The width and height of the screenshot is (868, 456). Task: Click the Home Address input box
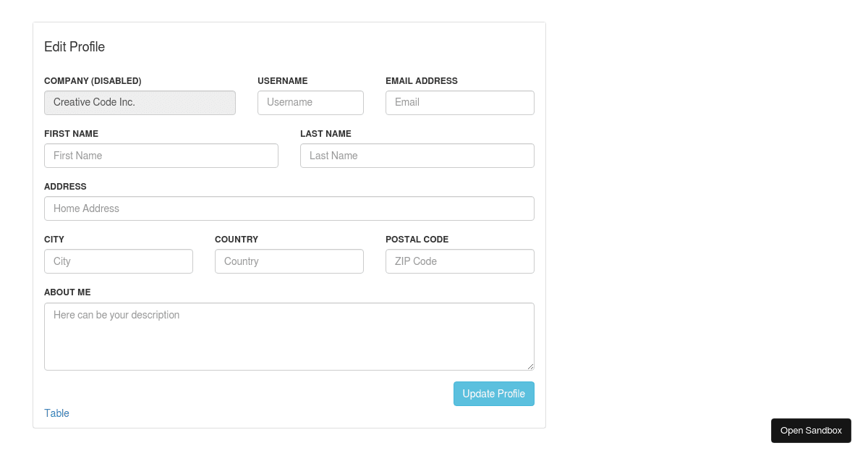(x=289, y=208)
